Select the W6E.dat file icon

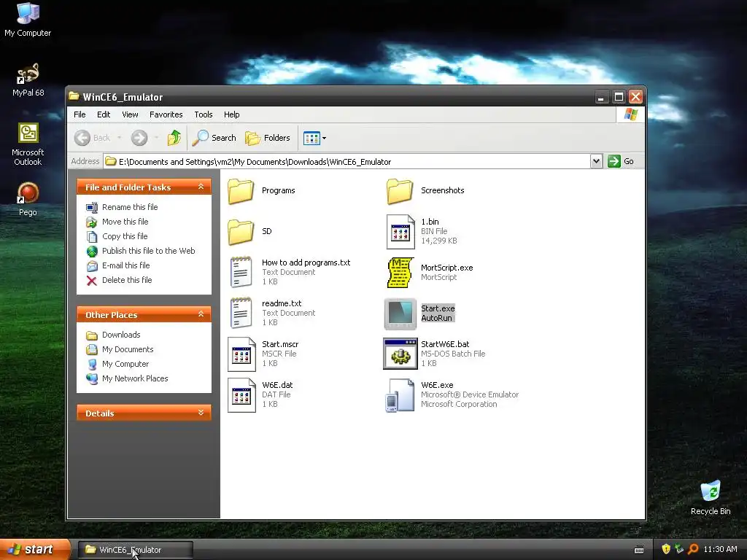click(x=241, y=395)
